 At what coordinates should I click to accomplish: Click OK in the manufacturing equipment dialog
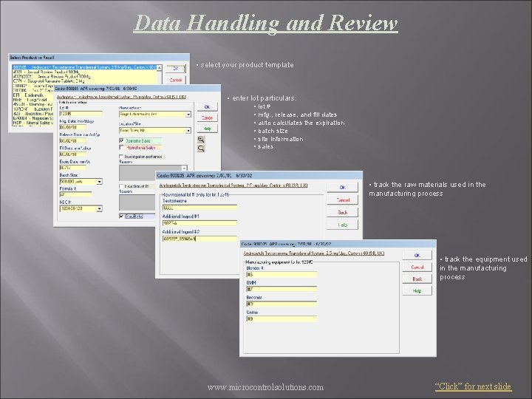point(417,256)
